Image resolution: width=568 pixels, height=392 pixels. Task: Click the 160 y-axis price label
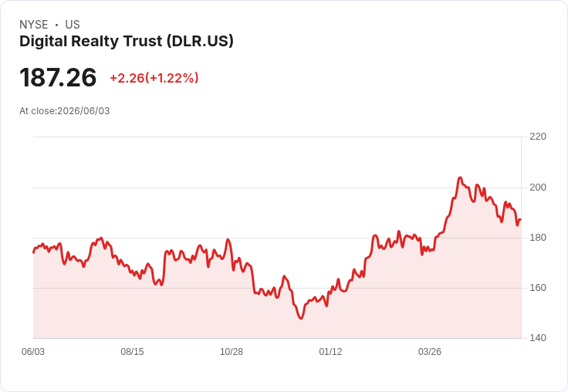pos(538,288)
